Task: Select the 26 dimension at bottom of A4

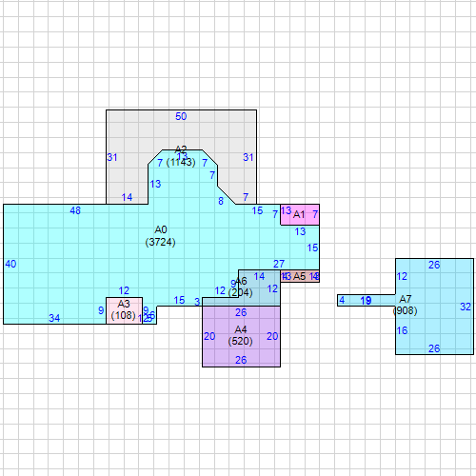Action: (x=241, y=360)
